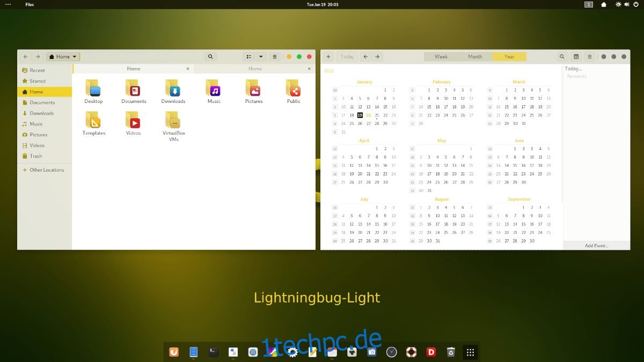Click the Today button in Calendar
Viewport: 644px width, 362px height.
click(x=347, y=56)
